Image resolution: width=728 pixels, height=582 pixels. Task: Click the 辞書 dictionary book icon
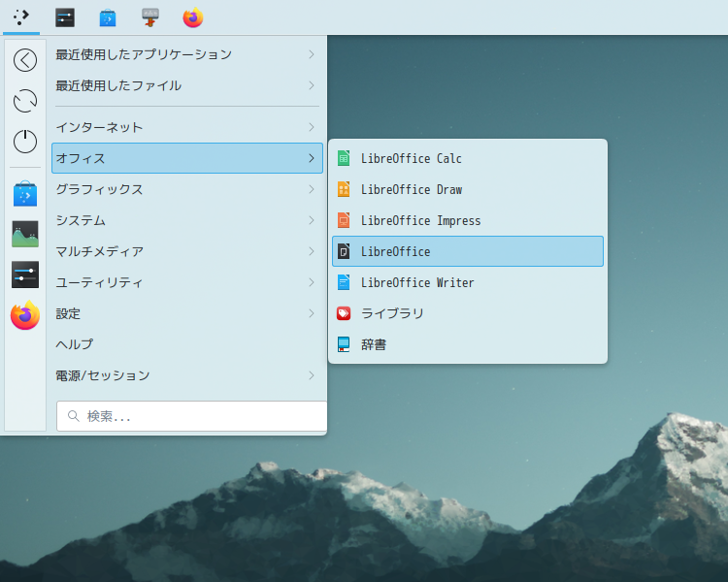[344, 344]
